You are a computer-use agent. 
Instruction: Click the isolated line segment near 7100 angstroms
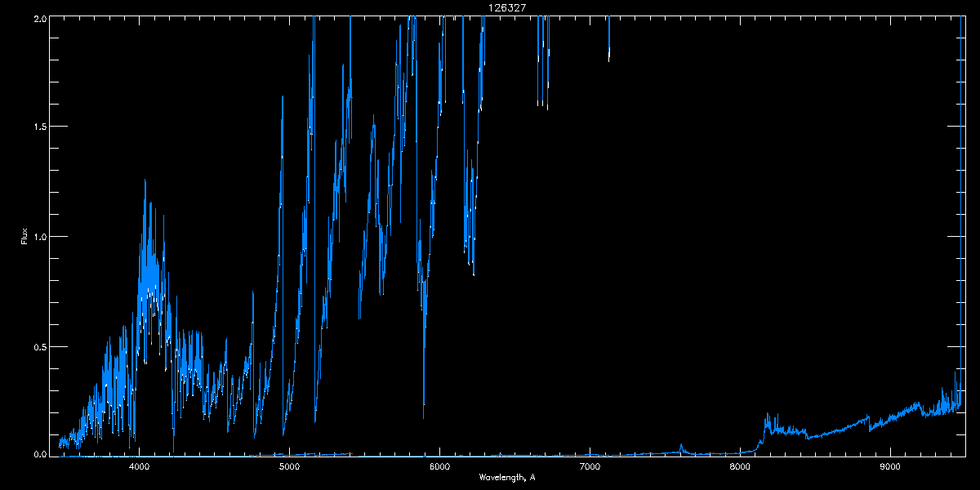[608, 38]
